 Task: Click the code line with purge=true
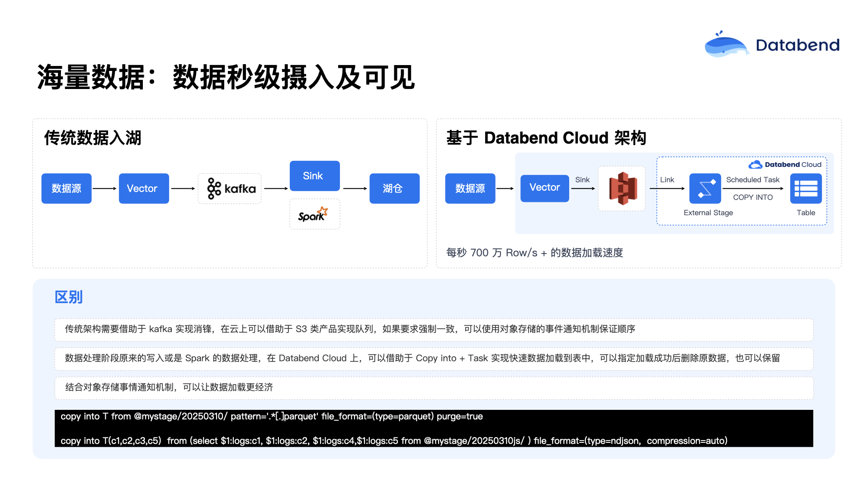(272, 417)
